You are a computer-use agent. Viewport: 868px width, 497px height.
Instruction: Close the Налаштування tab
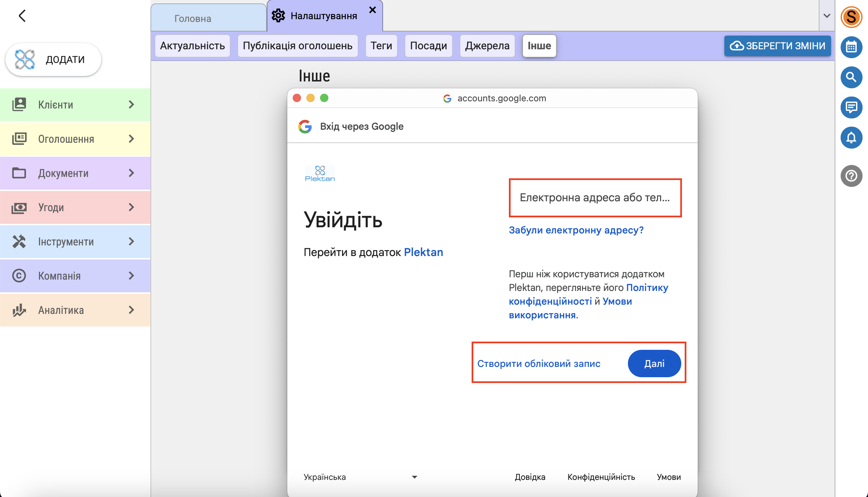[x=372, y=10]
